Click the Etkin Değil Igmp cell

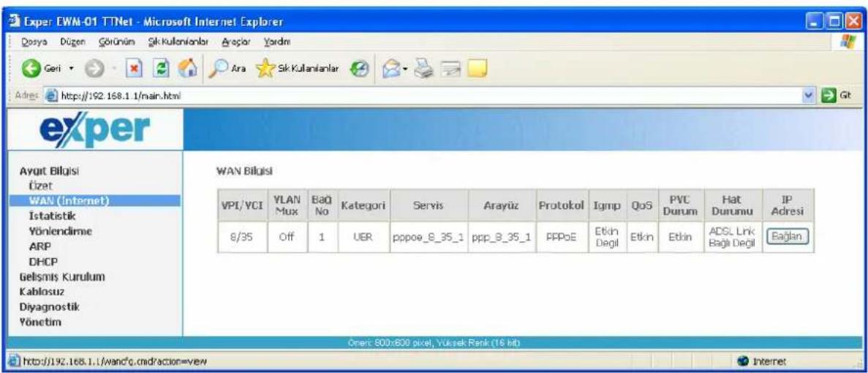click(x=607, y=237)
